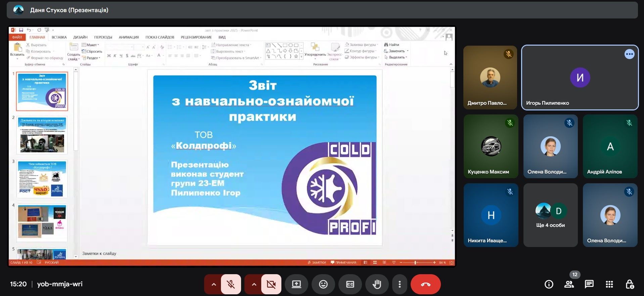Screen dimensions: 644x296
Task: Select slide 2 thumbnail Діяльність та історія
Action: [x=42, y=135]
